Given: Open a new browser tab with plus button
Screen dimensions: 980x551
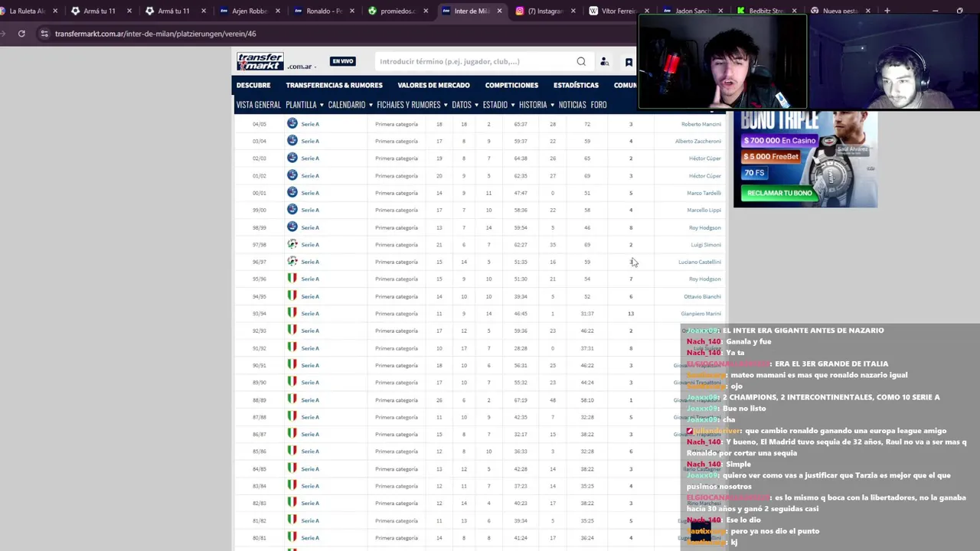Looking at the screenshot, I should coord(887,11).
